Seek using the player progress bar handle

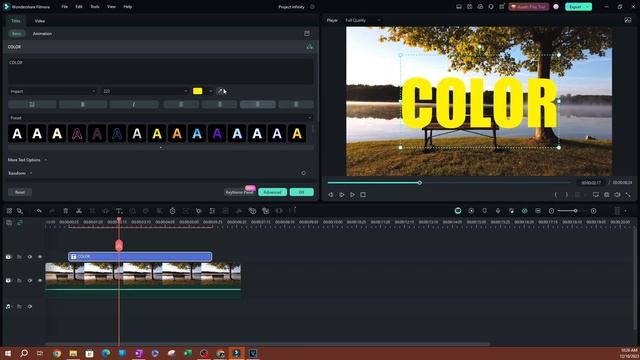419,182
